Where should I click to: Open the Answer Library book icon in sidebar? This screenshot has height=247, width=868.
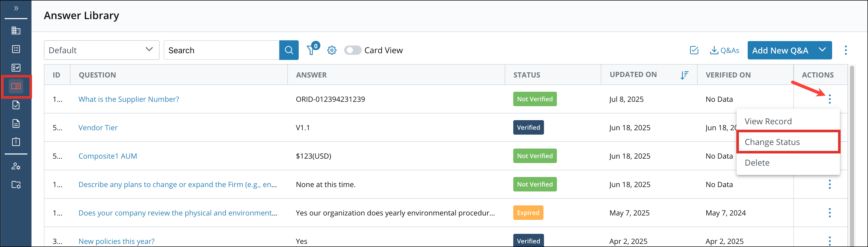pos(16,86)
